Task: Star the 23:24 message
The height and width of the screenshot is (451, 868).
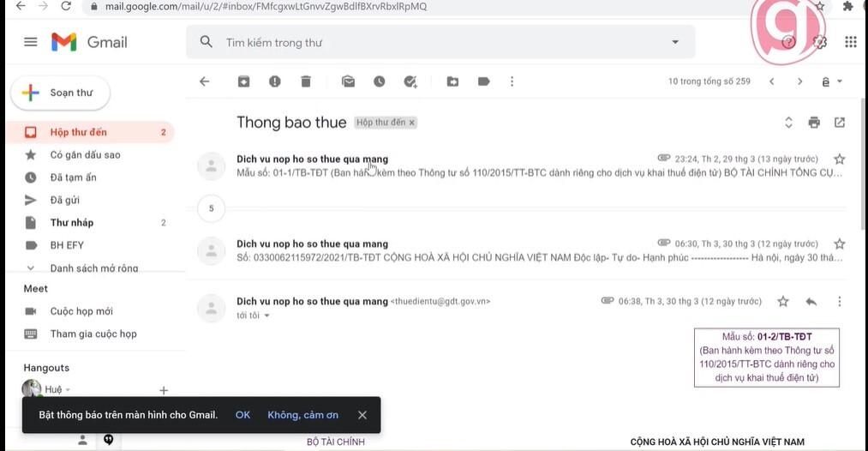Action: (x=840, y=159)
